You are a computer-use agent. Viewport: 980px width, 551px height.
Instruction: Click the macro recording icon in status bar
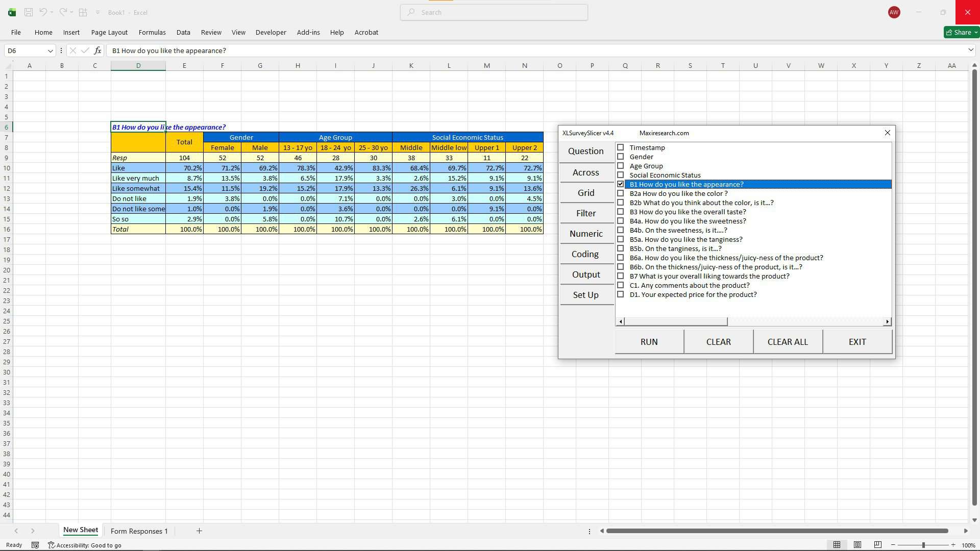coord(35,545)
